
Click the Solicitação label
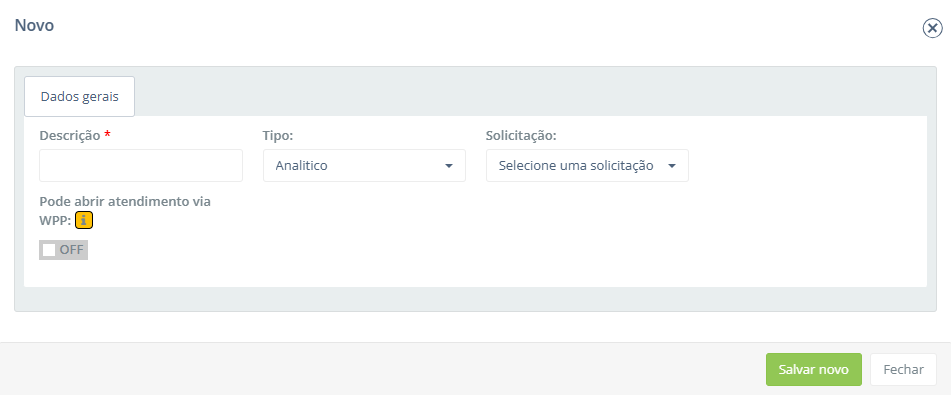click(521, 135)
